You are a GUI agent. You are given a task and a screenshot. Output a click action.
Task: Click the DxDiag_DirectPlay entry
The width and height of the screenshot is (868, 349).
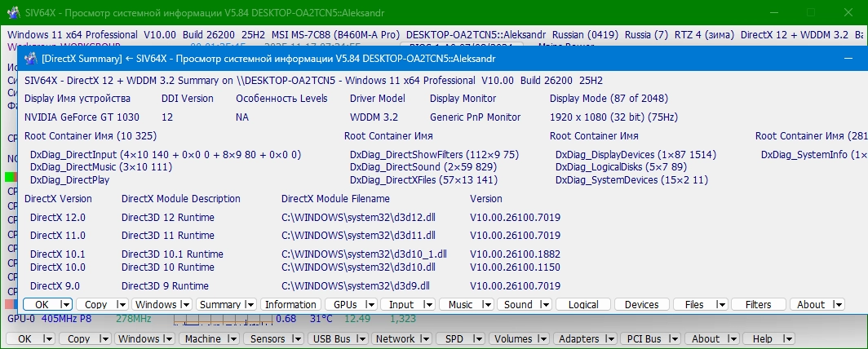coord(70,179)
